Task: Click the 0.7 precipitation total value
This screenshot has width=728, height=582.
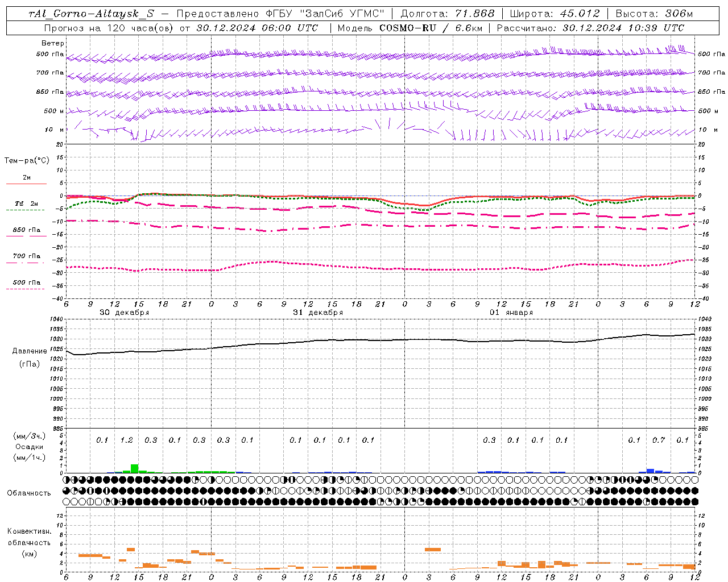Action: [x=658, y=440]
